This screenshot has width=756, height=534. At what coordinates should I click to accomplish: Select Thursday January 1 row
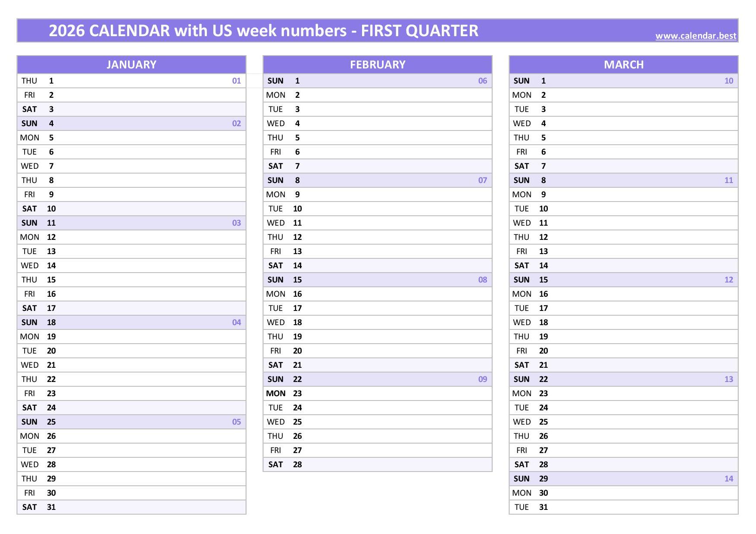click(131, 81)
